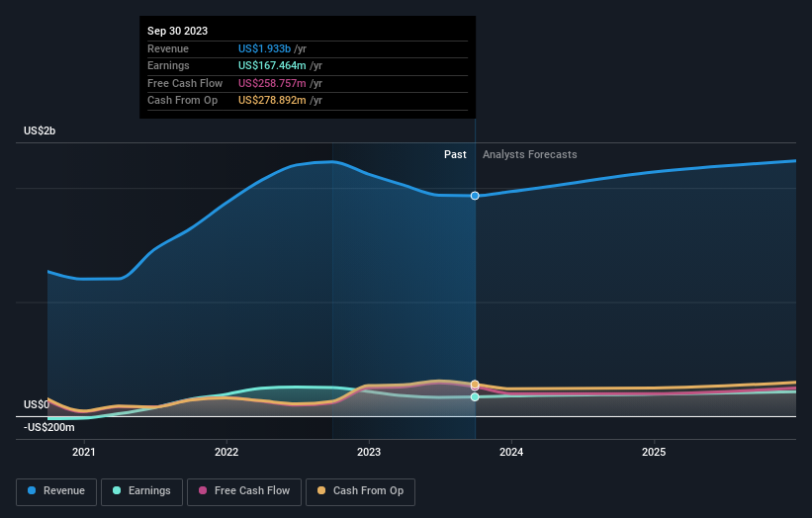Click the US$0 y-axis label
The image size is (812, 518).
tap(36, 404)
